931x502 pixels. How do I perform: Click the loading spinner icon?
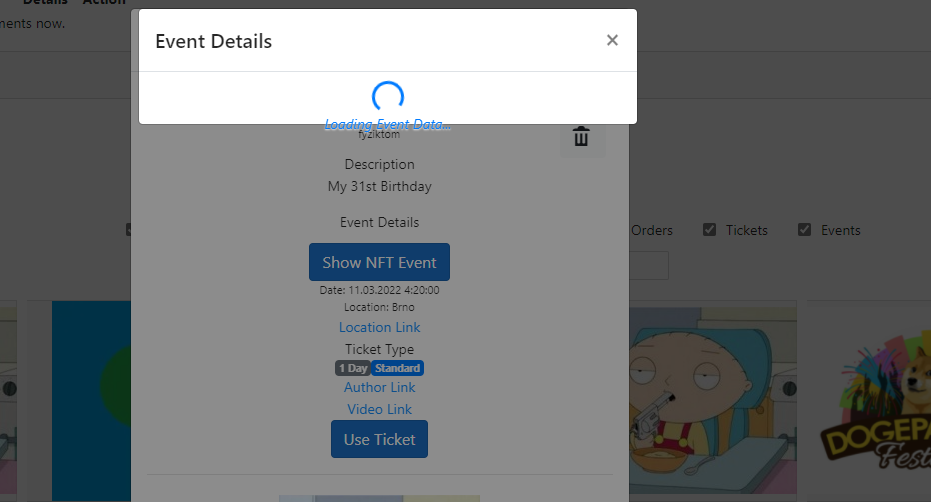(388, 97)
